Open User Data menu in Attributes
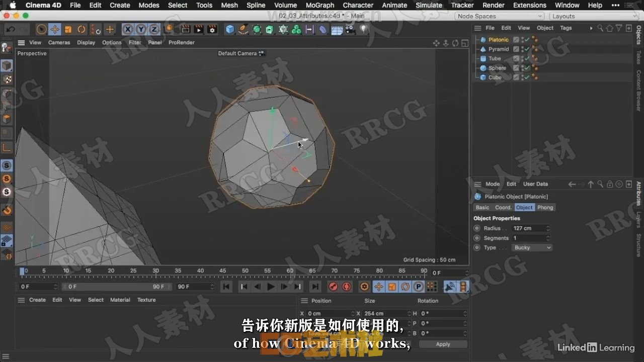The height and width of the screenshot is (362, 644). [535, 184]
